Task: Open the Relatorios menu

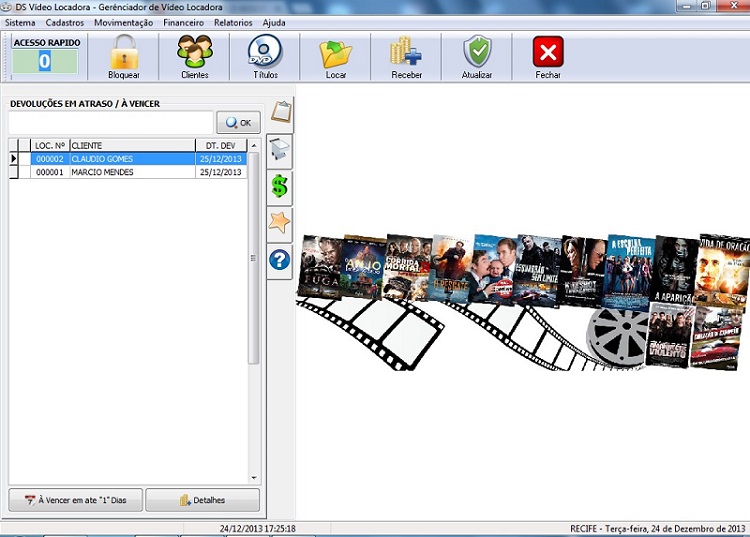Action: tap(233, 22)
